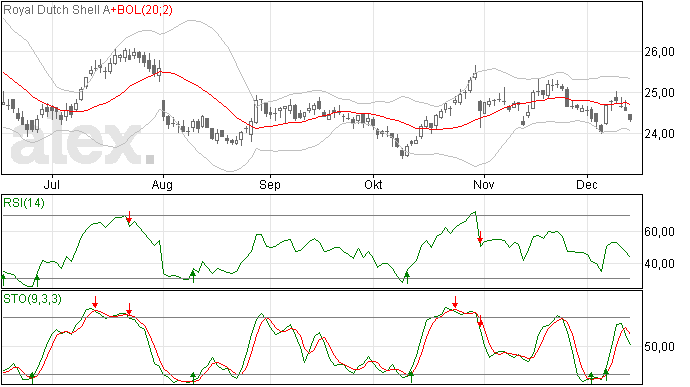Image resolution: width=690 pixels, height=387 pixels.
Task: Click RSI green buy arrow just before July
Action: pos(37,280)
